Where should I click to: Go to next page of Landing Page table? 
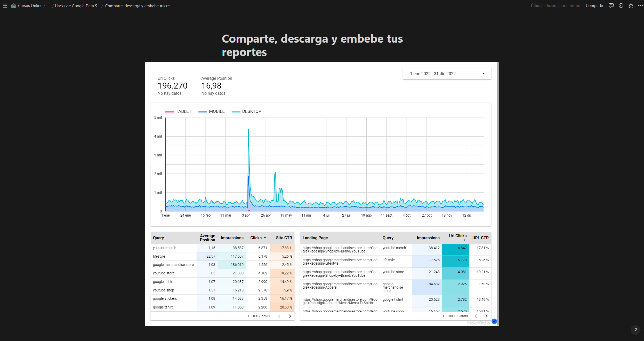coord(486,316)
